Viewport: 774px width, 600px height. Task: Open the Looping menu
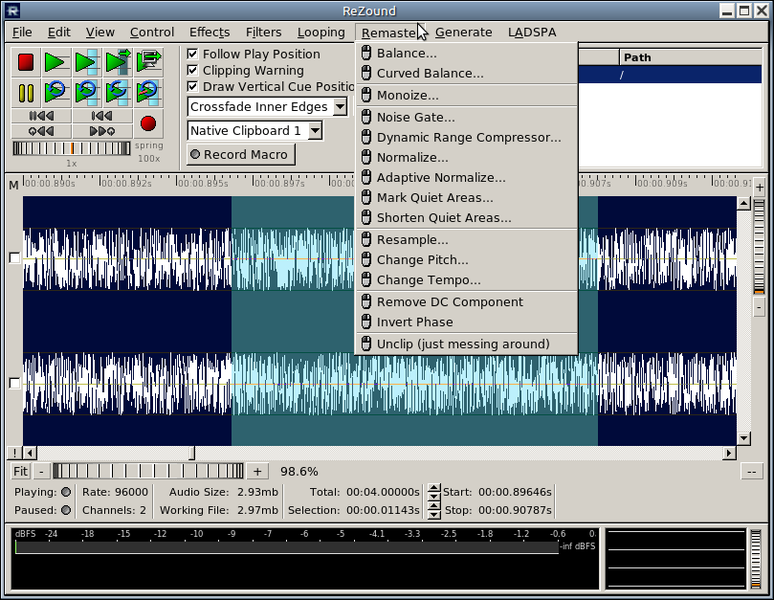(x=321, y=32)
